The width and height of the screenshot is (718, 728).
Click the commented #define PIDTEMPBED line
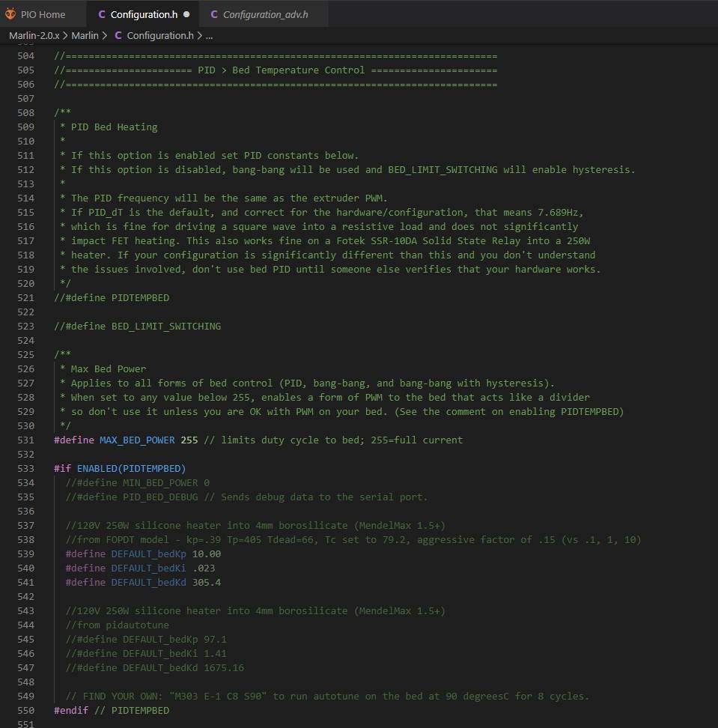coord(112,297)
